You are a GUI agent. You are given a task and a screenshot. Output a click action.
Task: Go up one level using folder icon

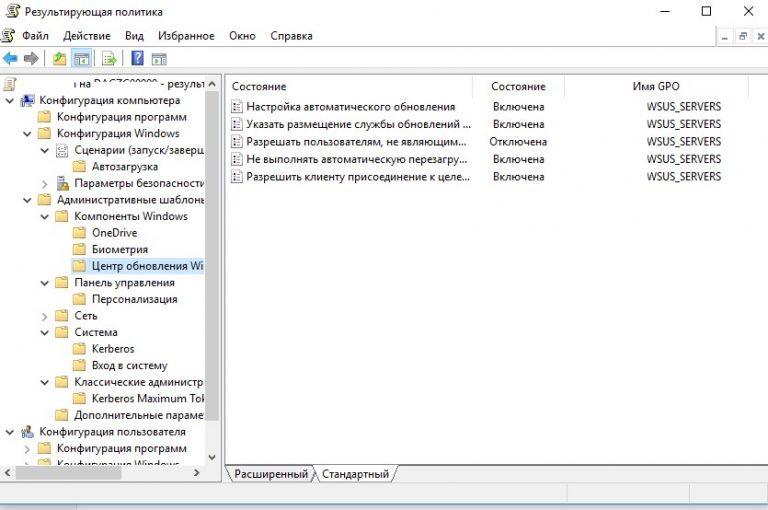coord(60,58)
